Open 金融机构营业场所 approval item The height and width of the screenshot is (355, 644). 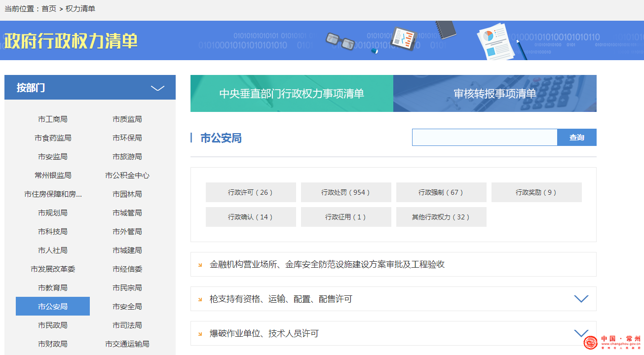pos(327,265)
